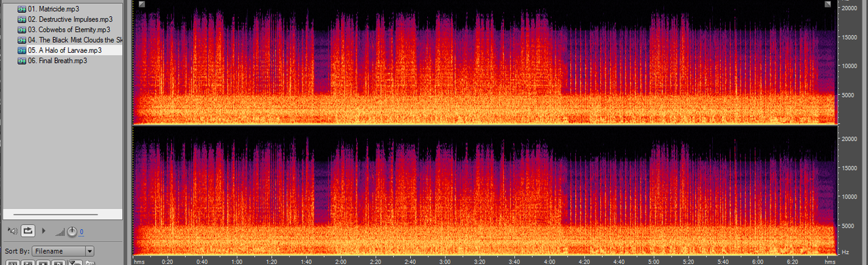Click waveform icon beside 05. A Halo of Larvae.mp3
The width and height of the screenshot is (868, 265).
pos(22,50)
